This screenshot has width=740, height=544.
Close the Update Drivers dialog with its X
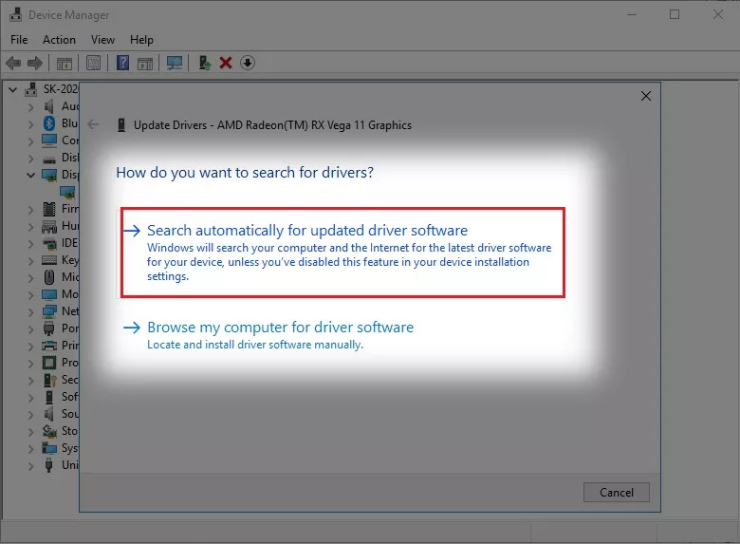pyautogui.click(x=646, y=96)
